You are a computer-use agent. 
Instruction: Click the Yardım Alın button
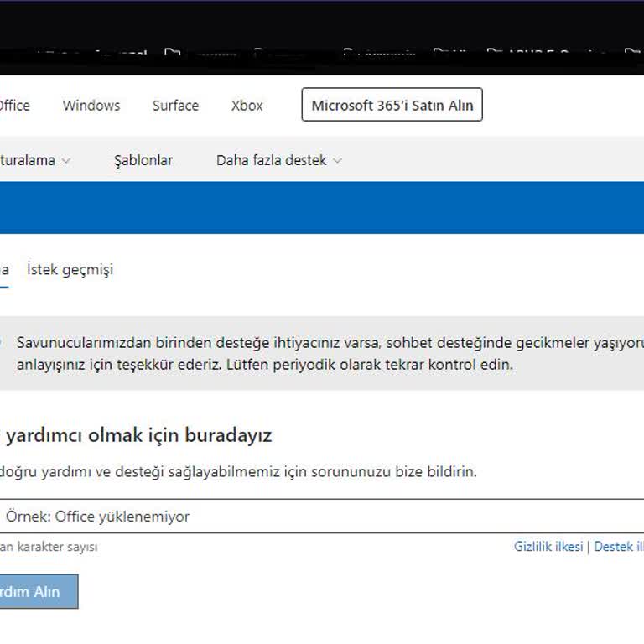[39, 591]
